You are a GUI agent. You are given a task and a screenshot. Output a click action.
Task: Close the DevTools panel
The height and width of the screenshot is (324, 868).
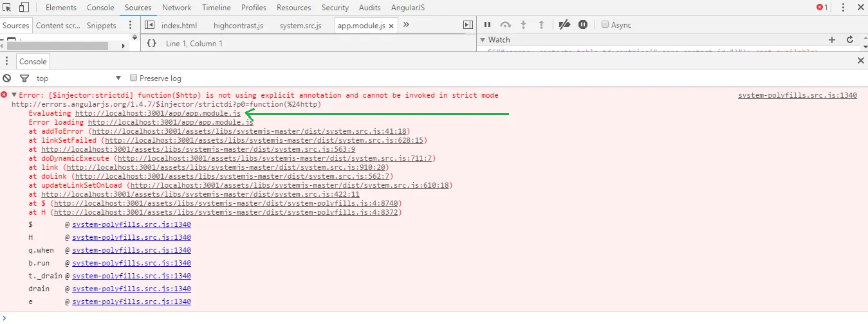[860, 8]
